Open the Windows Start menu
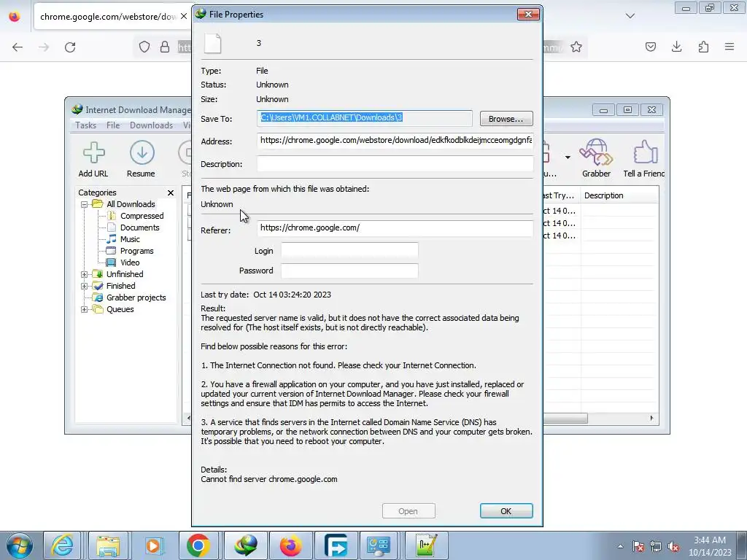Screen dimensions: 747x560 point(19,545)
